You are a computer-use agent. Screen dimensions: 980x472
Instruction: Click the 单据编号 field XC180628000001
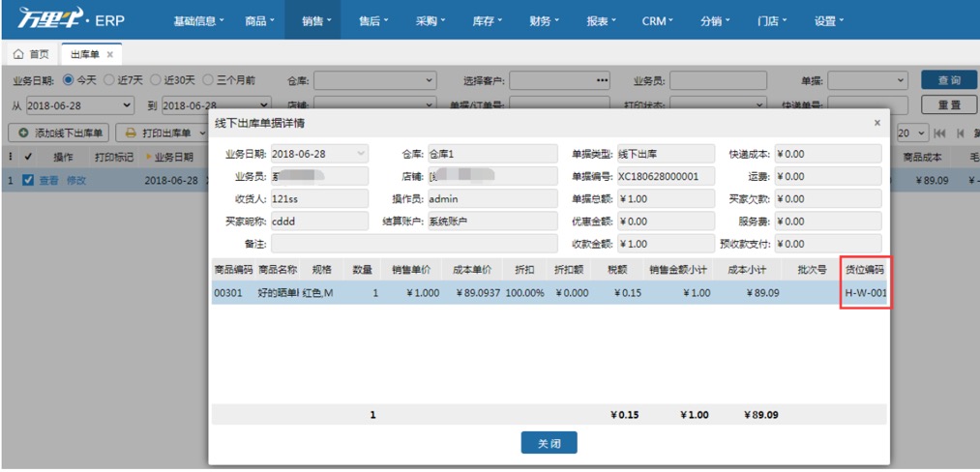pyautogui.click(x=667, y=176)
